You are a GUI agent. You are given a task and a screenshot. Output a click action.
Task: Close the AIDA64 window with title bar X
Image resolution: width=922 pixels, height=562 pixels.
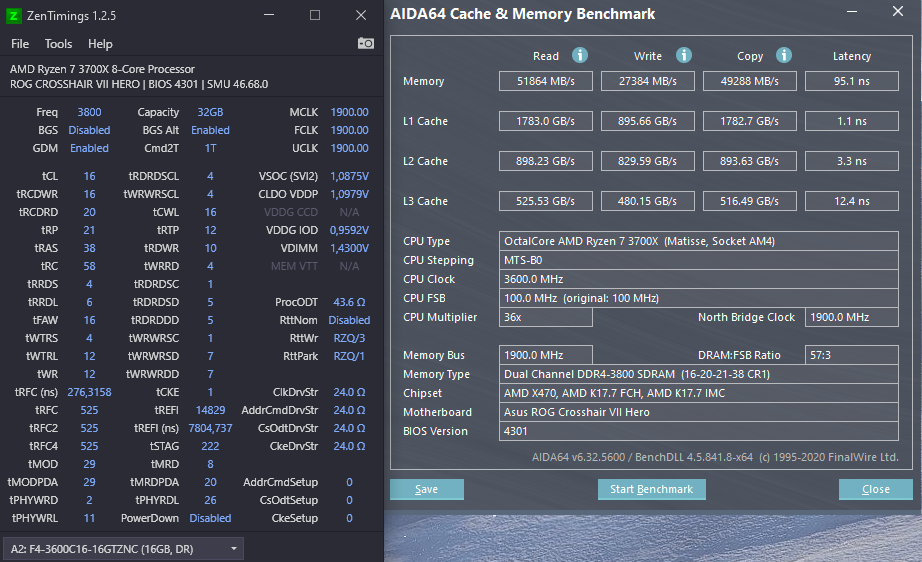point(898,11)
